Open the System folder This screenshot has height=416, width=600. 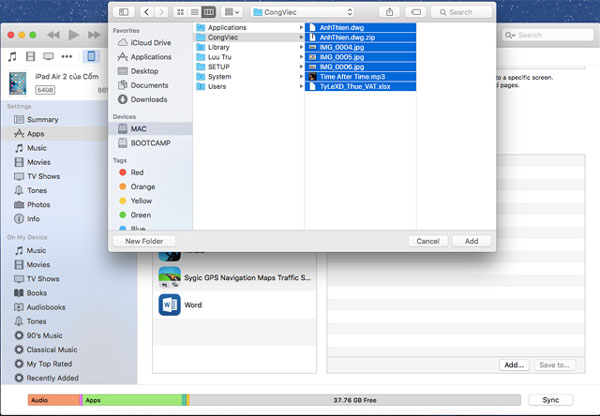click(249, 76)
